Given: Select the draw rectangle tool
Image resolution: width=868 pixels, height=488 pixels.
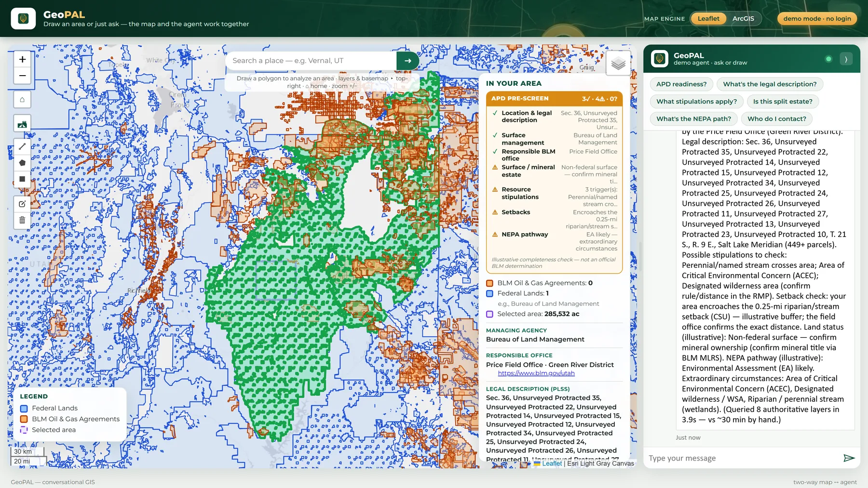Looking at the screenshot, I should coord(22,179).
